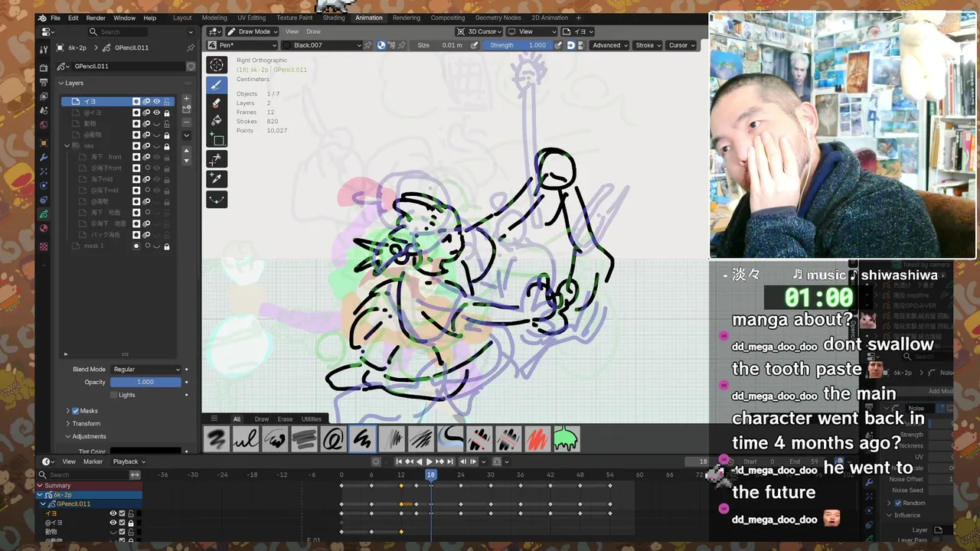Viewport: 980px width, 551px height.
Task: Open the 3D Cursor placement dropdown
Action: click(x=479, y=31)
